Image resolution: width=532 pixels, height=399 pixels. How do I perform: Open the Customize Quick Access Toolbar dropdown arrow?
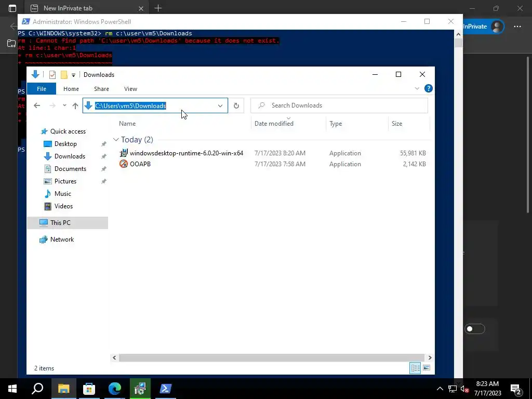tap(73, 75)
